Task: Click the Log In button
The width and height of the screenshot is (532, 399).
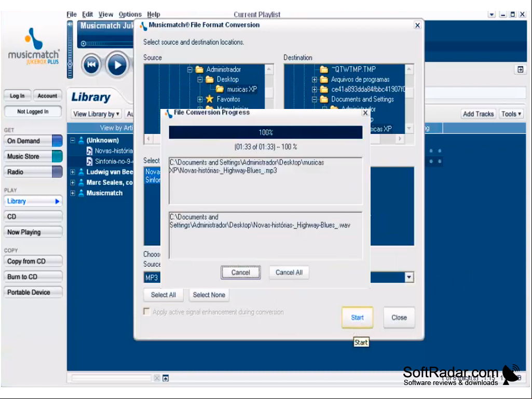Action: (17, 95)
